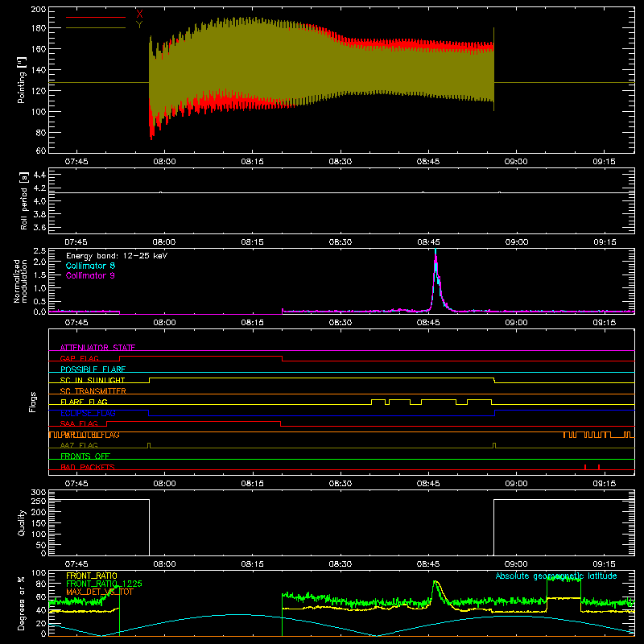
Task: Click the olive flag pulse near 07:57
Action: coord(149,445)
